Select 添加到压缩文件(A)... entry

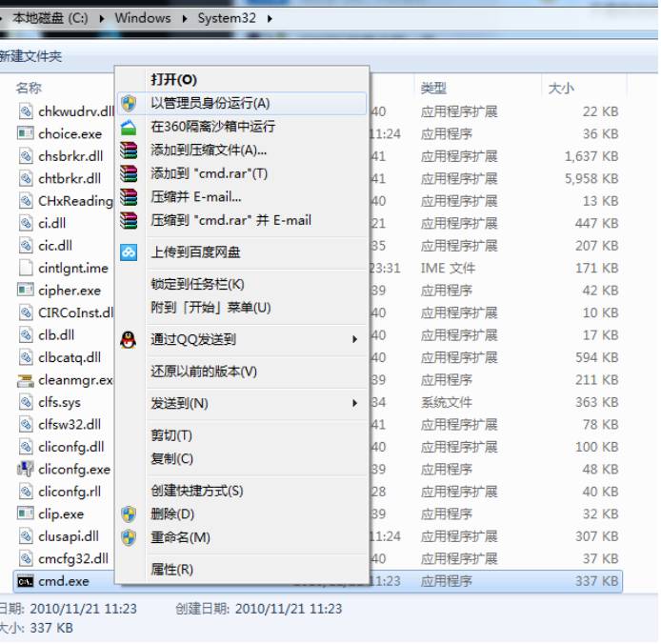[x=242, y=151]
